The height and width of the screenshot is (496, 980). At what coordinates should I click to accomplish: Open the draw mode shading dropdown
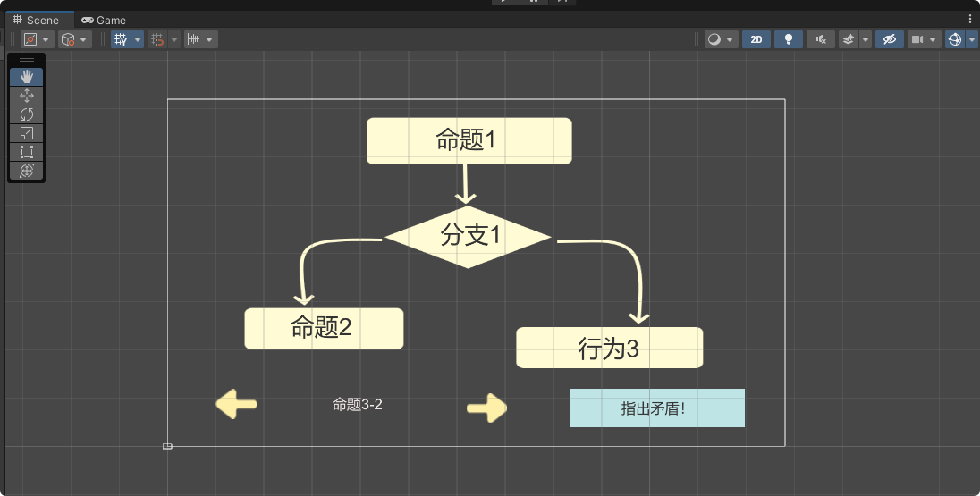click(722, 39)
